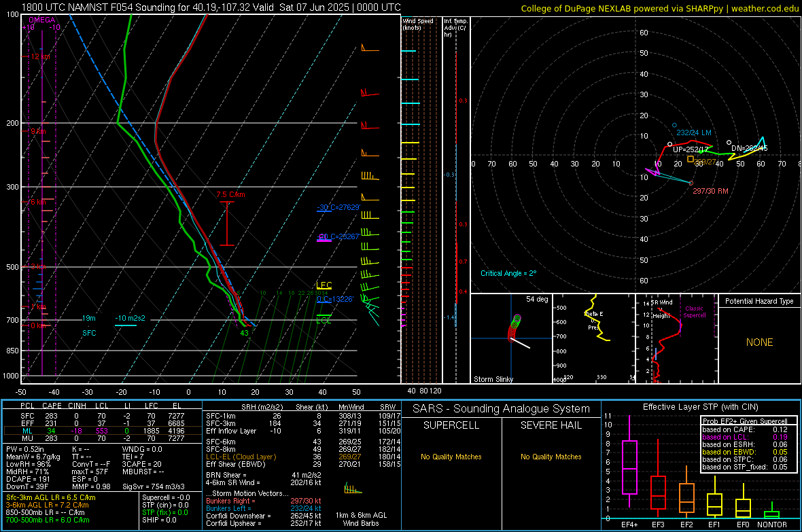Click the green 'LCL' marker label on skew-T

point(324,321)
